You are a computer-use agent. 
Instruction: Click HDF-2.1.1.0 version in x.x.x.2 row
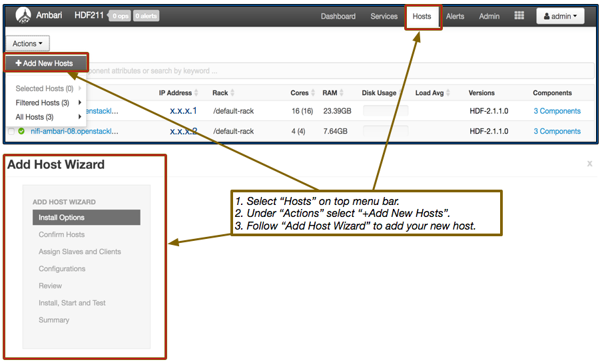click(489, 131)
